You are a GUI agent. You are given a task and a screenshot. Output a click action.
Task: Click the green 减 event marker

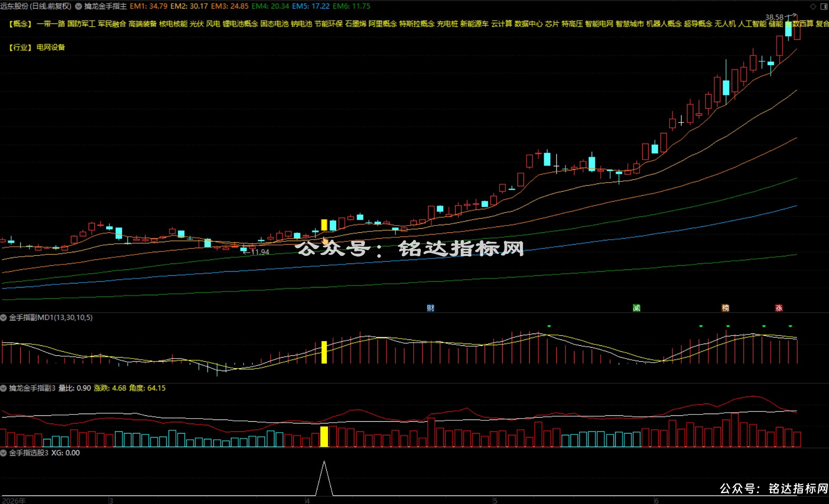(x=636, y=308)
